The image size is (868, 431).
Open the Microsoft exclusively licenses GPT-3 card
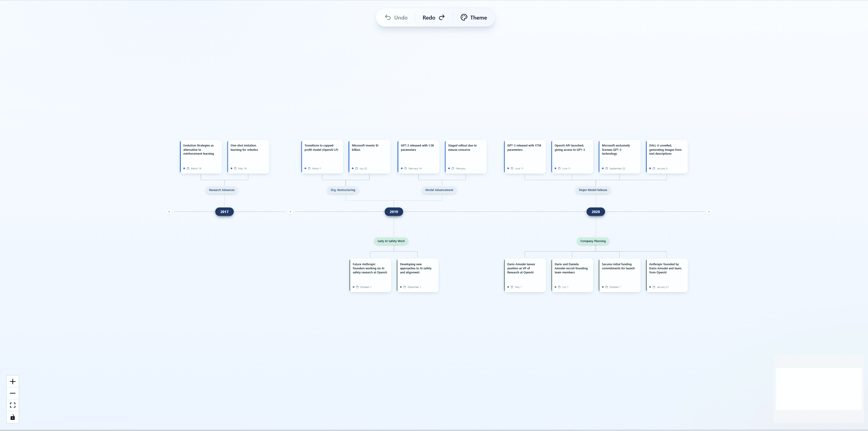click(619, 157)
